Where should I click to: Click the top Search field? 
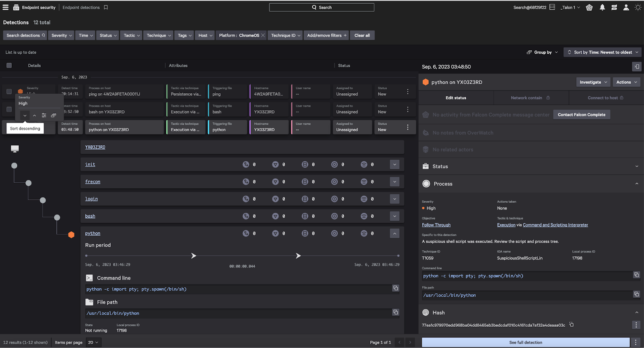tap(322, 7)
